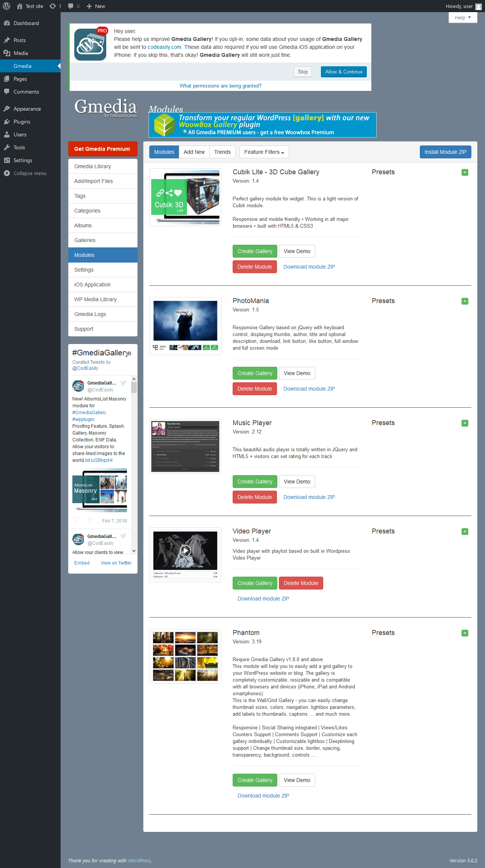Open the Test site home icon
The height and width of the screenshot is (868, 485).
pos(20,6)
